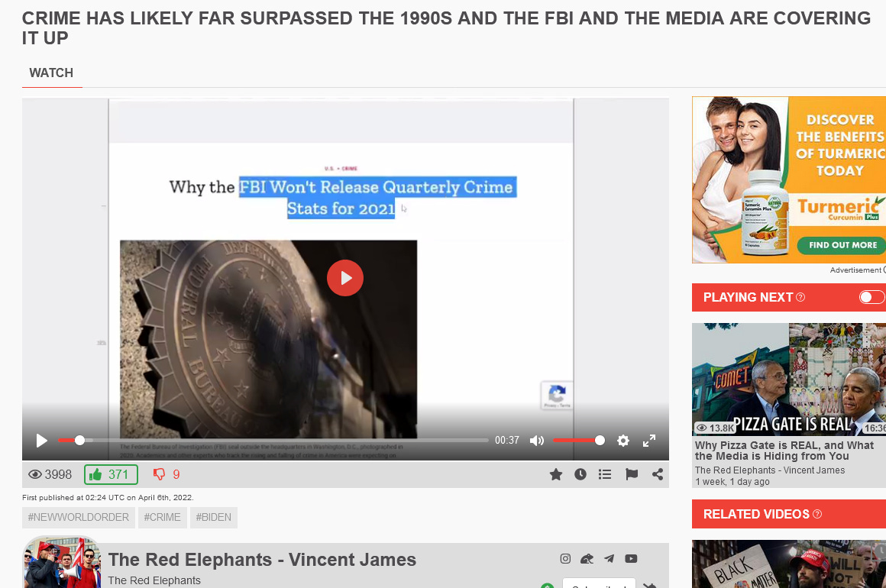Open the channel's Instagram icon link
886x588 pixels.
click(x=565, y=559)
